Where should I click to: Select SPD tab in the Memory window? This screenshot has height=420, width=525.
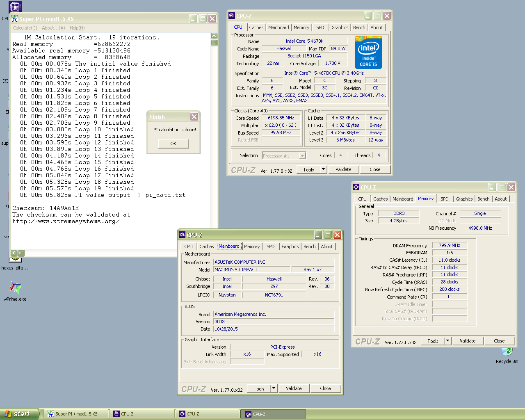pos(445,199)
